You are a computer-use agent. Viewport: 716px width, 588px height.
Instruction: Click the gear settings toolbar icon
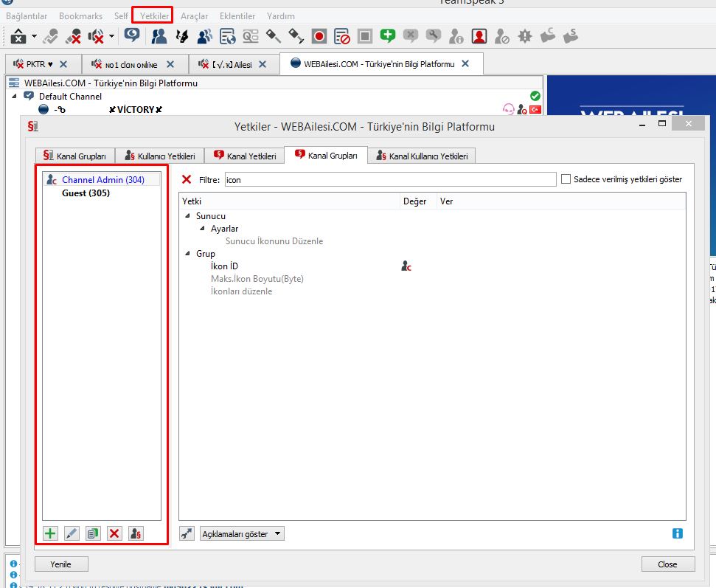[x=525, y=36]
